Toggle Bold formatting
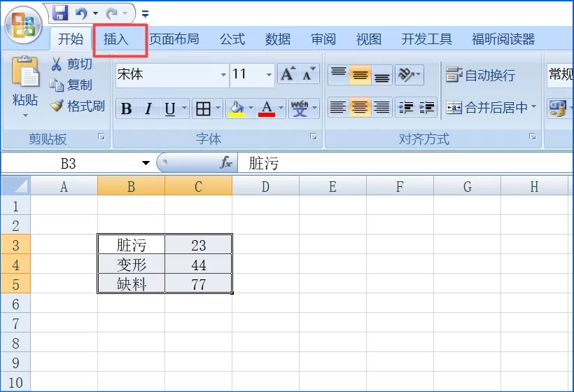This screenshot has width=574, height=392. tap(126, 108)
